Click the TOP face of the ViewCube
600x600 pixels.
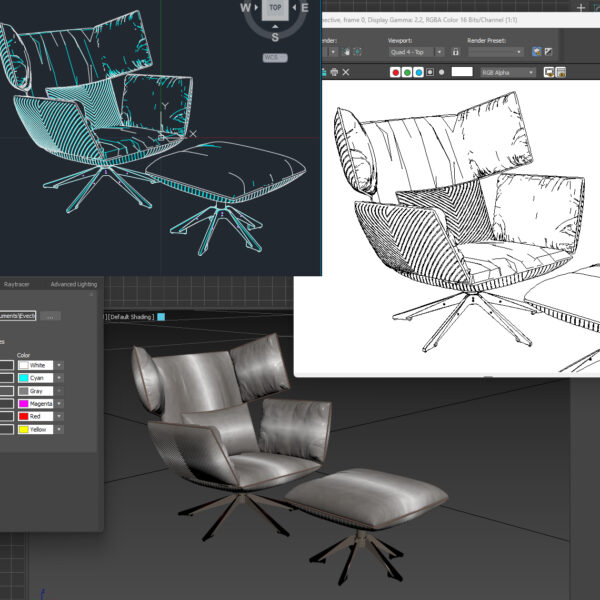[x=275, y=9]
